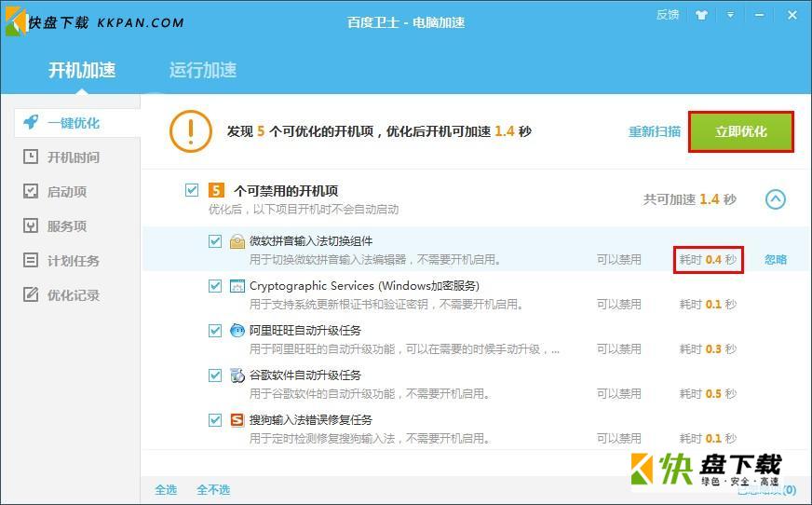Click the rocket icon beside 一键优化

click(x=31, y=122)
